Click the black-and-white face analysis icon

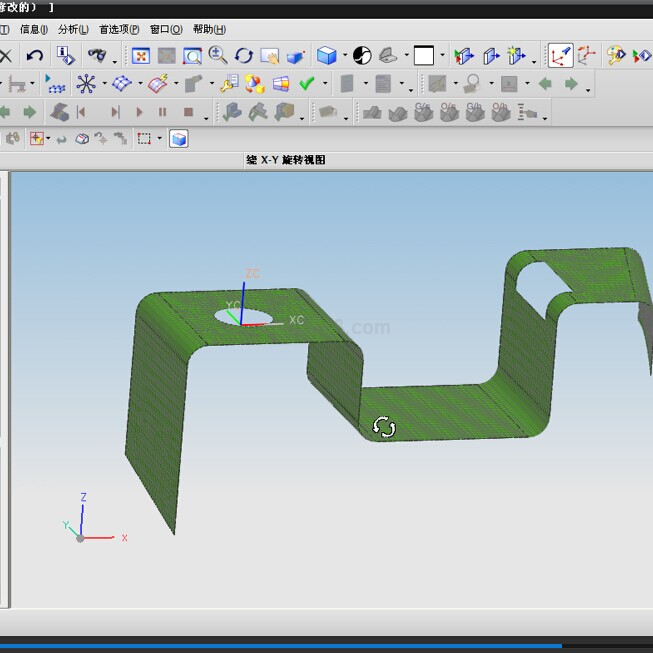tap(362, 56)
